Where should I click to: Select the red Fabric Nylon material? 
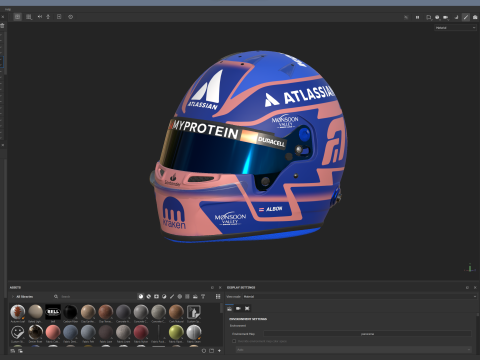point(141,332)
